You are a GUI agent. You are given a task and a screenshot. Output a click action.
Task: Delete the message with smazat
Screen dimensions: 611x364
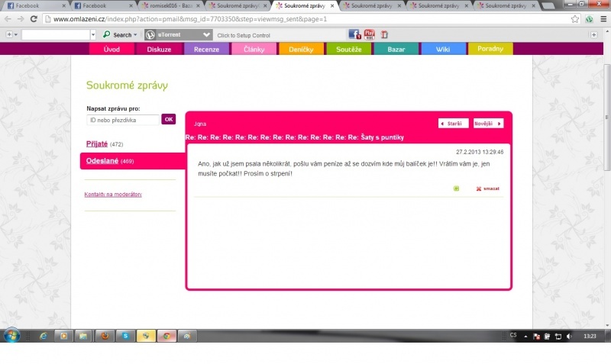[x=487, y=188]
